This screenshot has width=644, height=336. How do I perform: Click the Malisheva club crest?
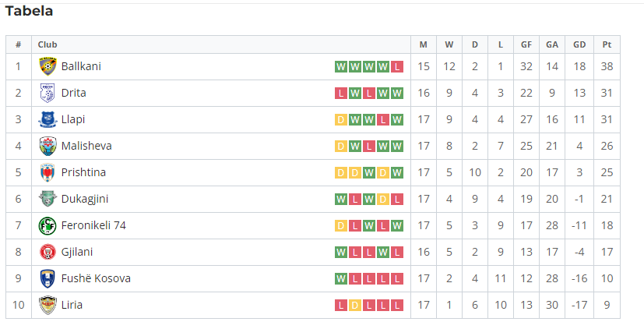pos(48,146)
